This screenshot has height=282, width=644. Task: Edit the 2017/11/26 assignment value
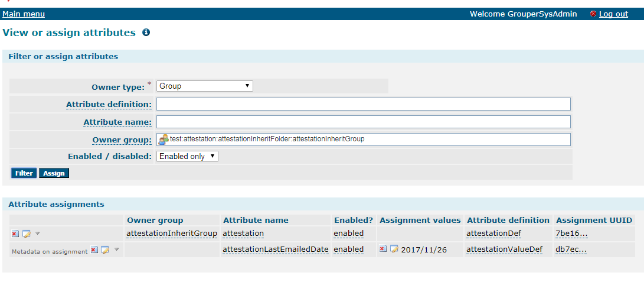click(x=394, y=249)
